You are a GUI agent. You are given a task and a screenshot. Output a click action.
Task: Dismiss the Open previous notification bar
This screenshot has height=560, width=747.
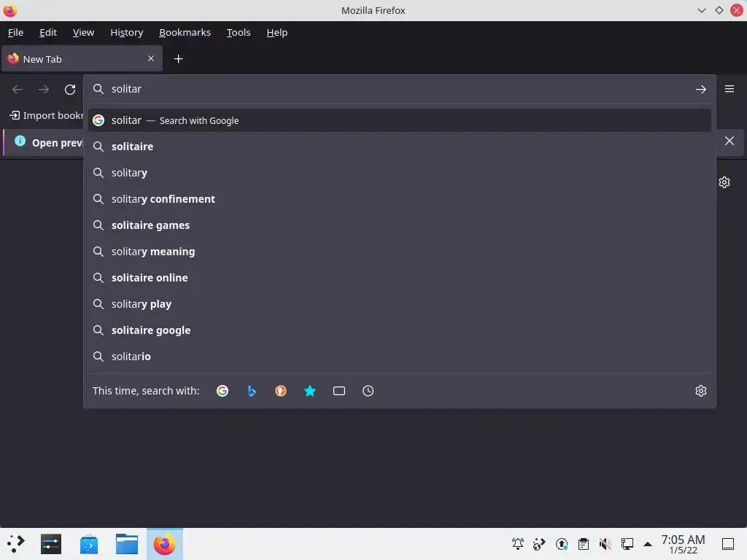point(729,141)
